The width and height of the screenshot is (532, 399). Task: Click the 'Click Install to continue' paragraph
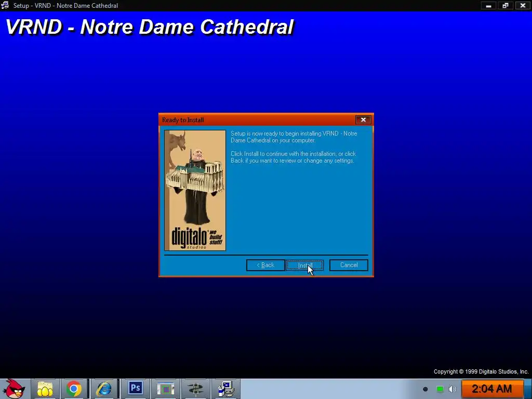(293, 157)
